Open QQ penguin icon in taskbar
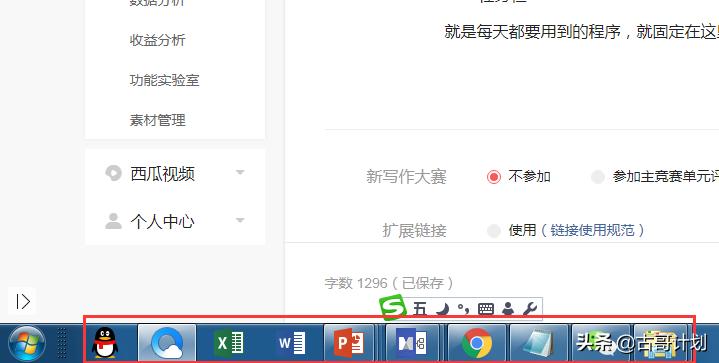This screenshot has height=363, width=719. point(105,342)
